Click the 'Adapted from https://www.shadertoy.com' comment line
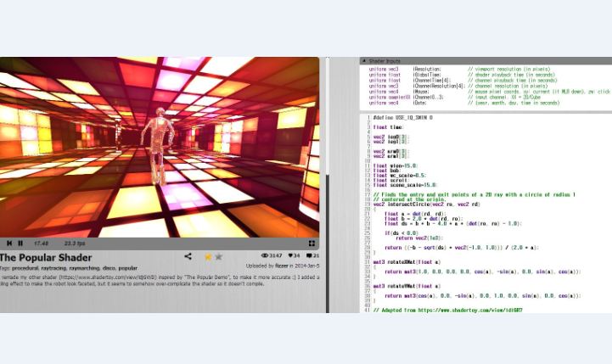612x364 pixels. point(447,311)
